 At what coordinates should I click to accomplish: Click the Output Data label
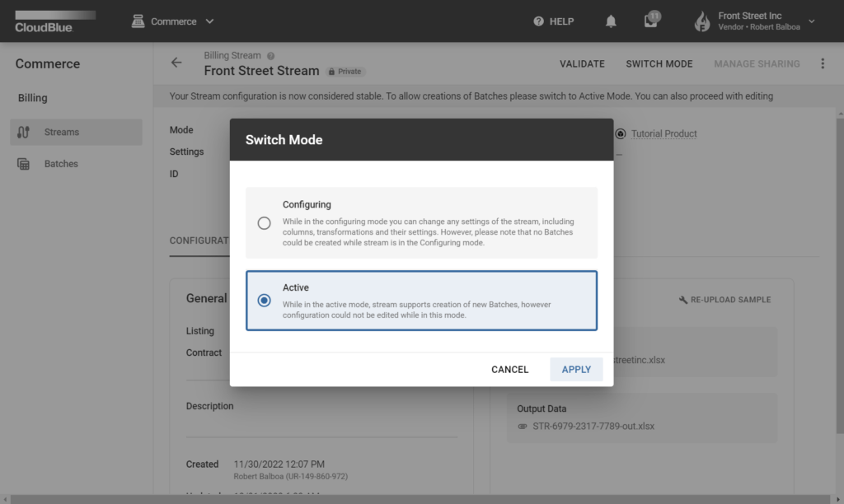pos(542,408)
